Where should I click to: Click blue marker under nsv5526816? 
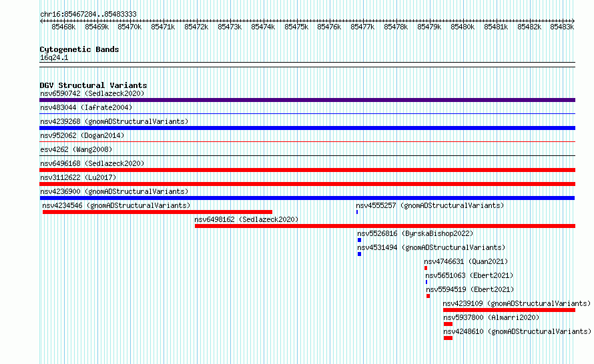[360, 240]
